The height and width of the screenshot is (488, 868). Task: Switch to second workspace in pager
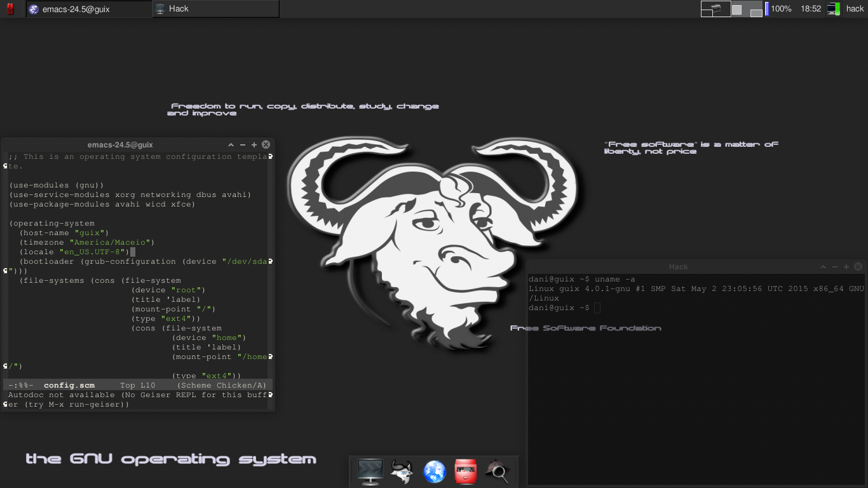pos(747,9)
